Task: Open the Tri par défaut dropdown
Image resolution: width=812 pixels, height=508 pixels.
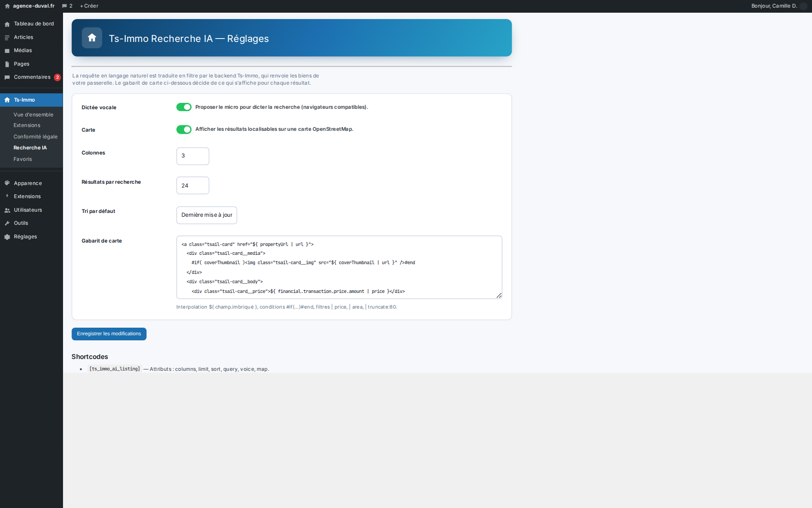Action: coord(207,215)
